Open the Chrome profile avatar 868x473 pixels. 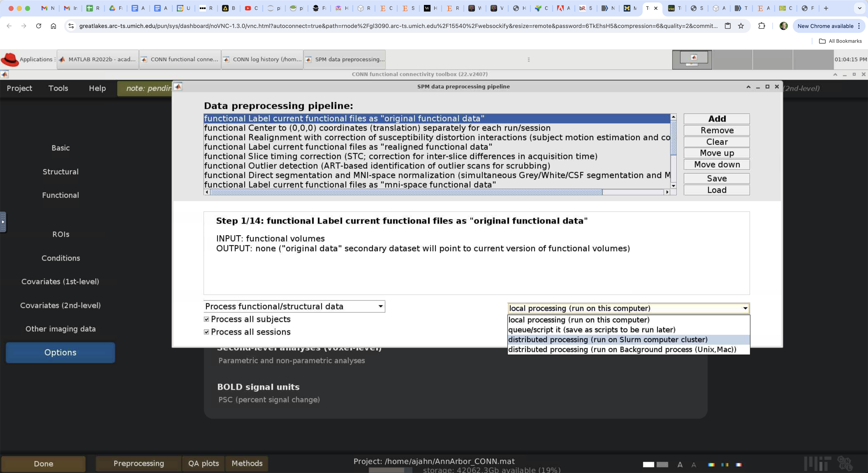(x=784, y=26)
